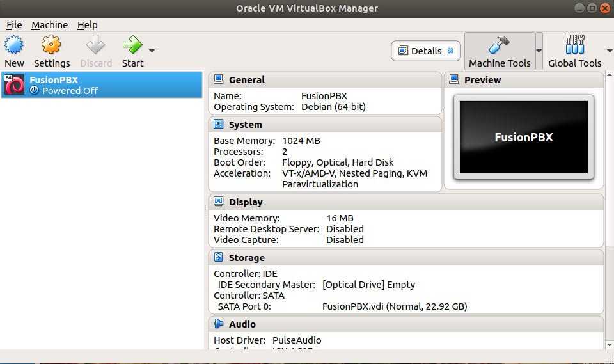Viewport: 614px width, 364px height.
Task: Open the Help menu
Action: coord(88,25)
